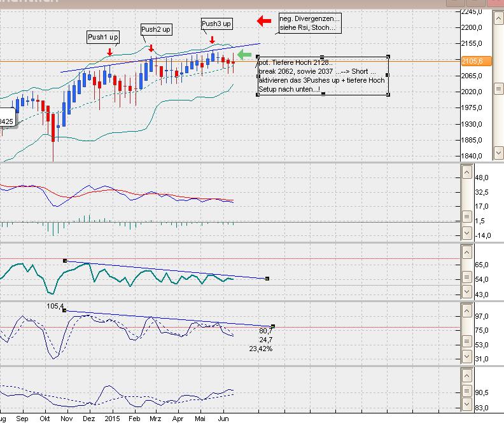Select the large red left-pointing arrow
Screen dimensions: 504x423
click(x=263, y=21)
